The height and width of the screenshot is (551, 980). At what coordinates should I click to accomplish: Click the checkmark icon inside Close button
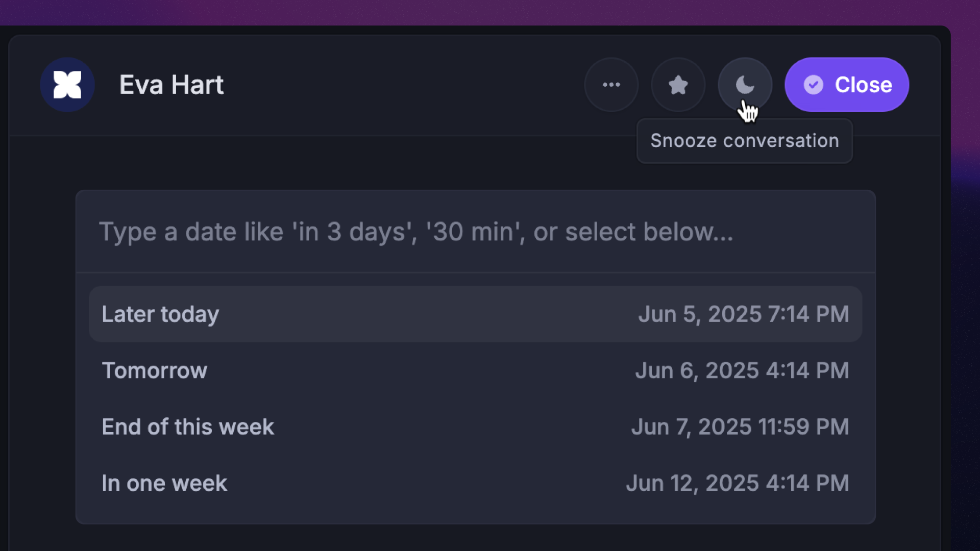[x=813, y=85]
